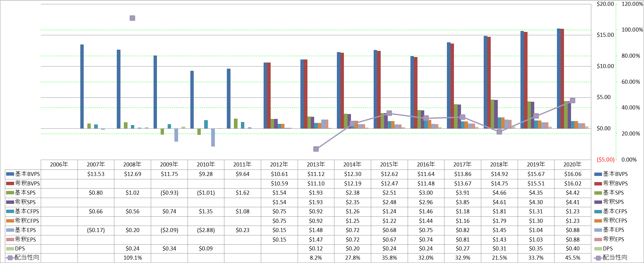Click the 希釈CFPS orange swatch in left legend

(x=10, y=221)
